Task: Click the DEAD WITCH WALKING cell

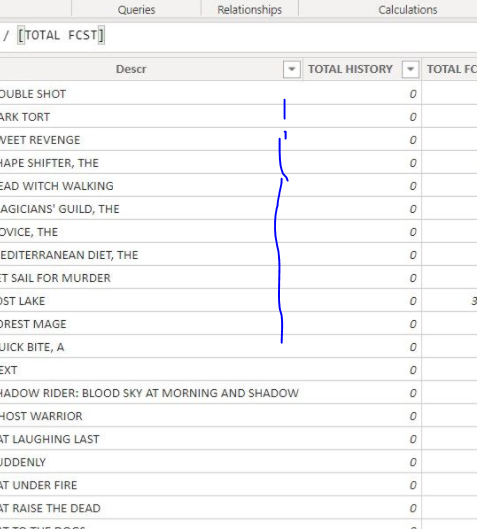Action: tap(151, 186)
